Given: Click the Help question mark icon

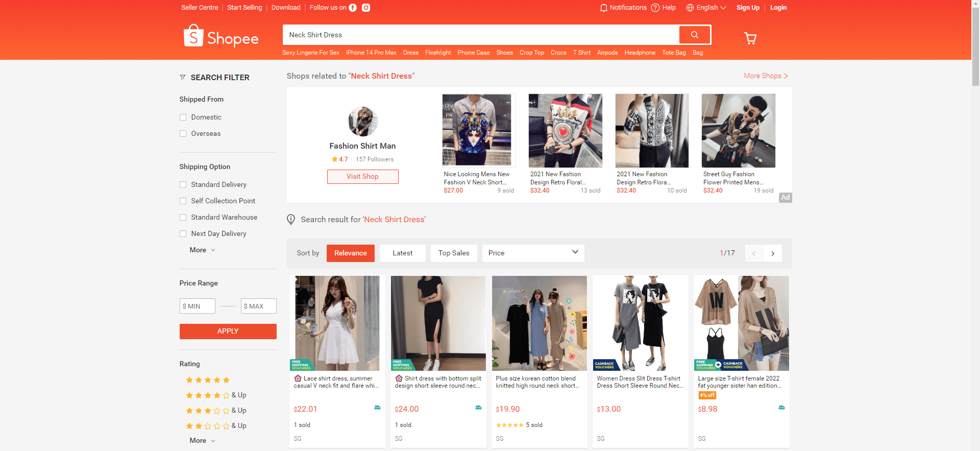Looking at the screenshot, I should [655, 8].
